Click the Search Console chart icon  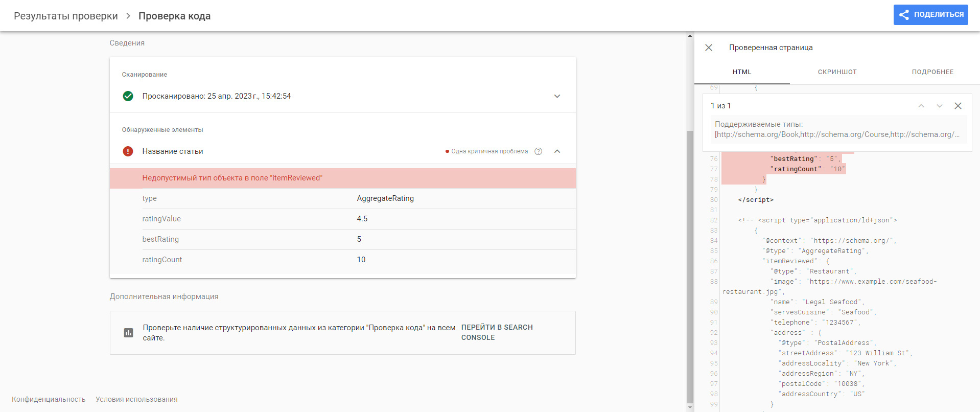click(x=128, y=333)
